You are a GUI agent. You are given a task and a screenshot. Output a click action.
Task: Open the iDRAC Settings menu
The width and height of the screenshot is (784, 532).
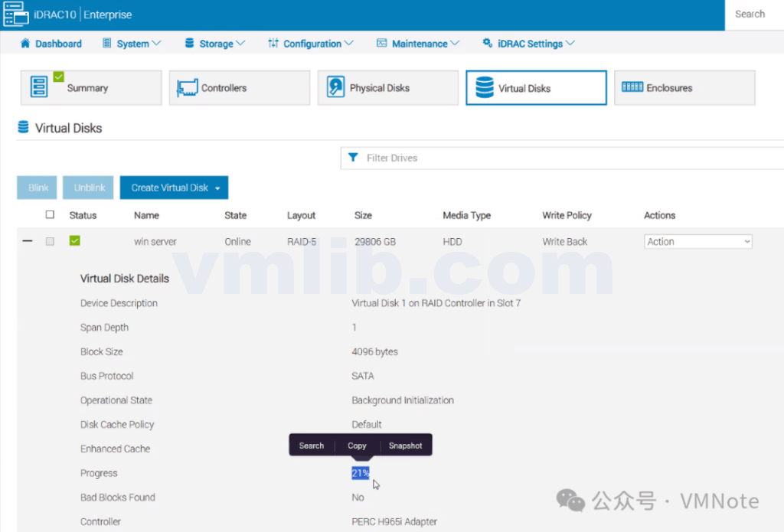528,44
